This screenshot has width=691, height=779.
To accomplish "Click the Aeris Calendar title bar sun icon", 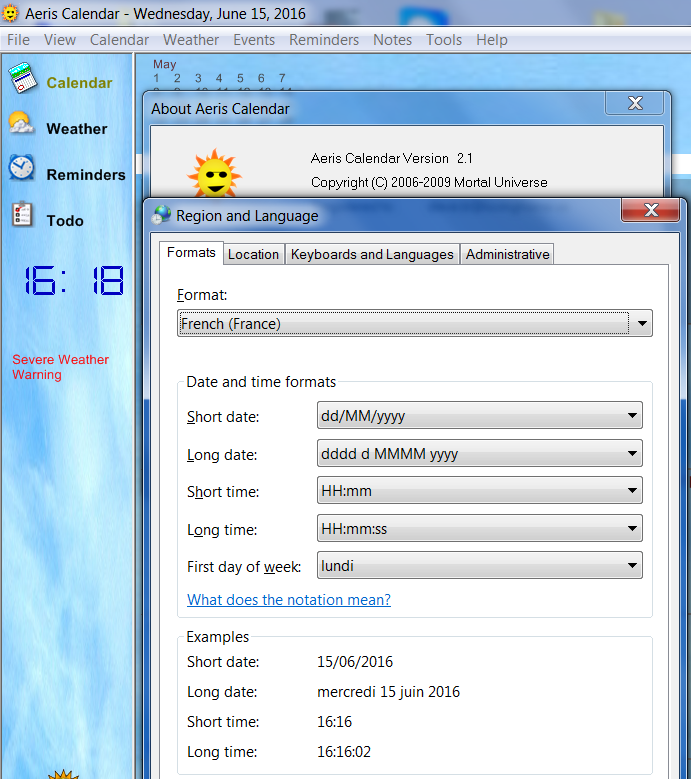I will tap(9, 13).
